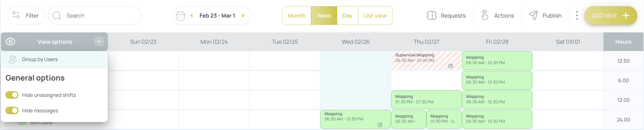The width and height of the screenshot is (644, 130).
Task: Go to the previous week arrow
Action: coord(192,16)
